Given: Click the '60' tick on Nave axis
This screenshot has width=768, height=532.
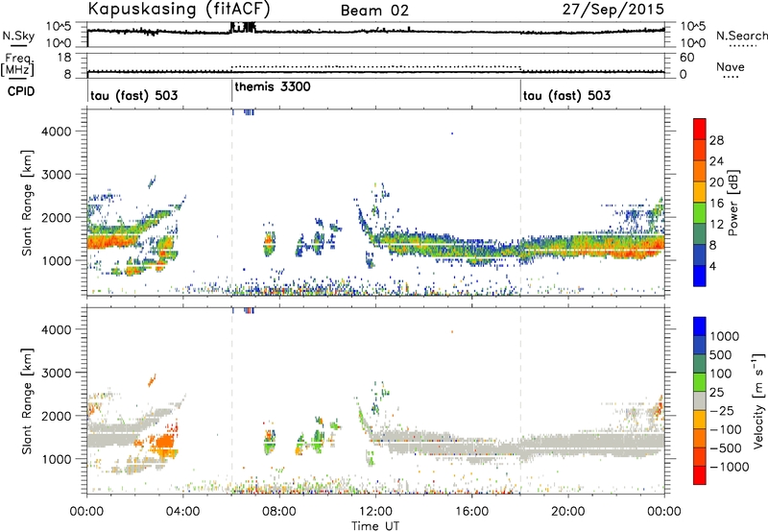Looking at the screenshot, I should tap(686, 58).
